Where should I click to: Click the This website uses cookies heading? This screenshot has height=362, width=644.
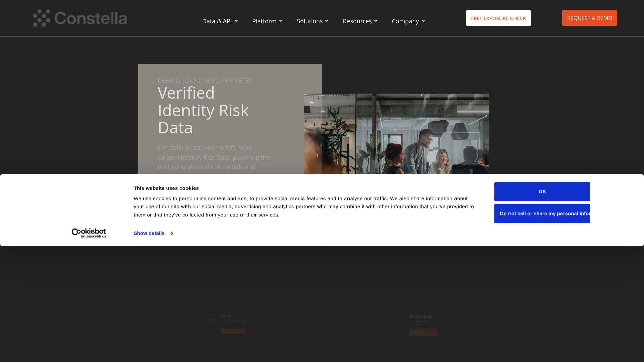coord(166,188)
